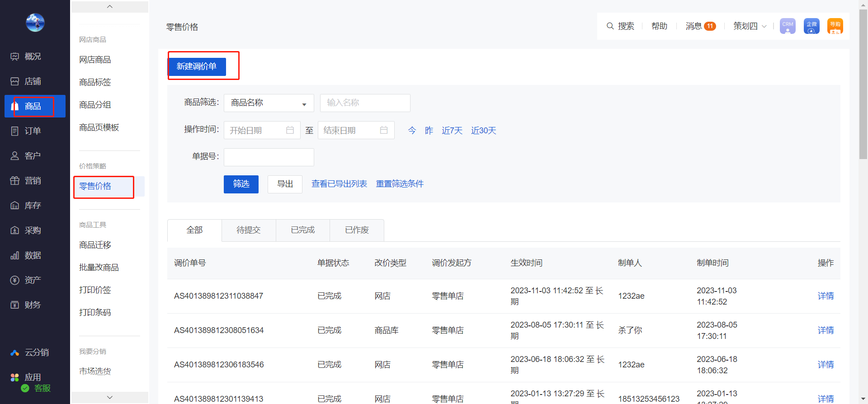868x404 pixels.
Task: Open the 客户 customers section
Action: 26,156
